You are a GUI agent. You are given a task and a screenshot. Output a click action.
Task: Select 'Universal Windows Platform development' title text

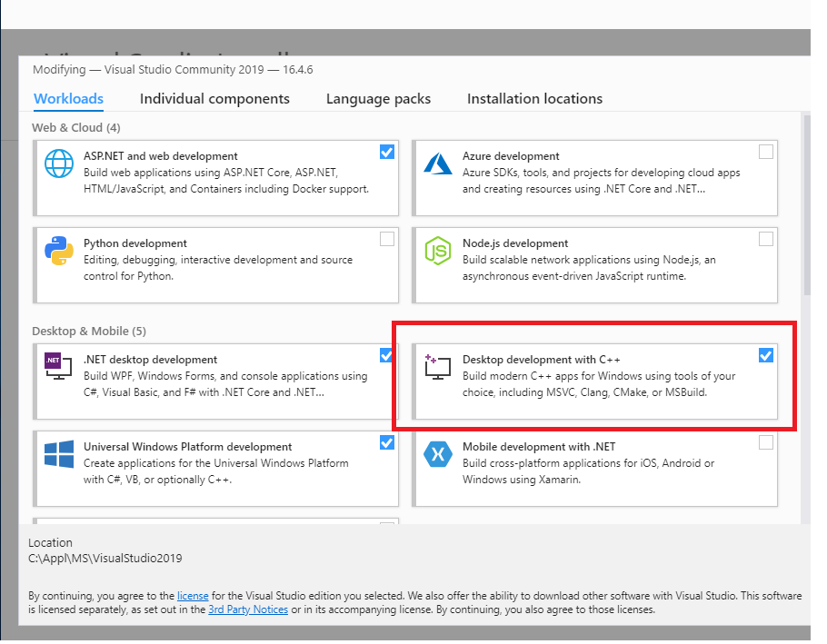[188, 446]
